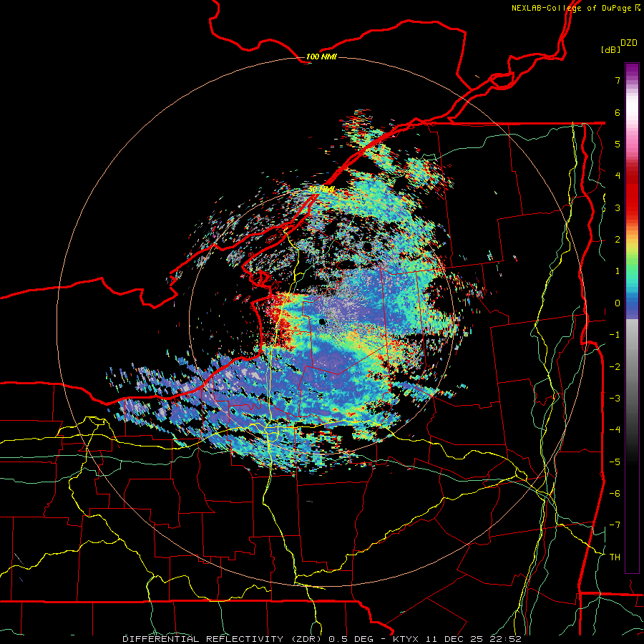This screenshot has width=644, height=644.
Task: Click the TH threshold label on the scale
Action: pos(615,557)
